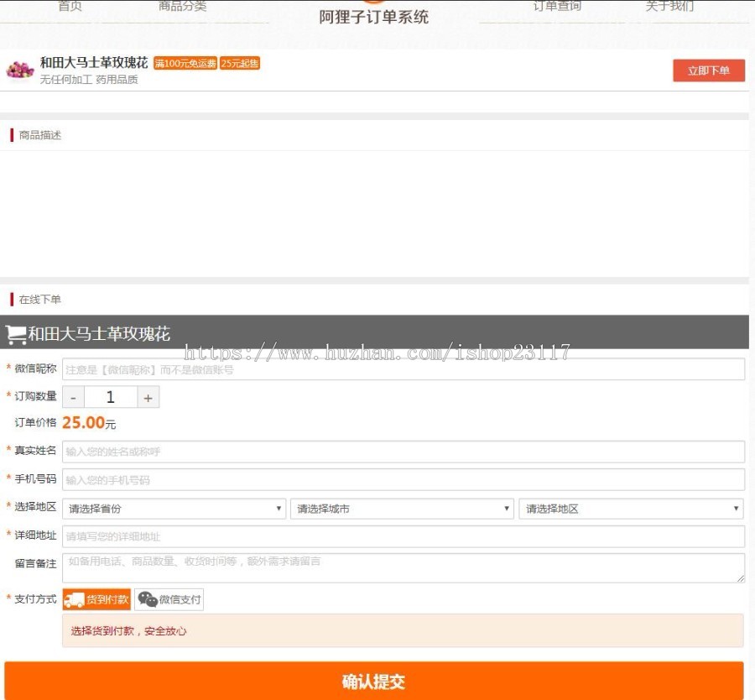Select 货到付款 payment method
This screenshot has height=700, width=755.
[x=96, y=600]
